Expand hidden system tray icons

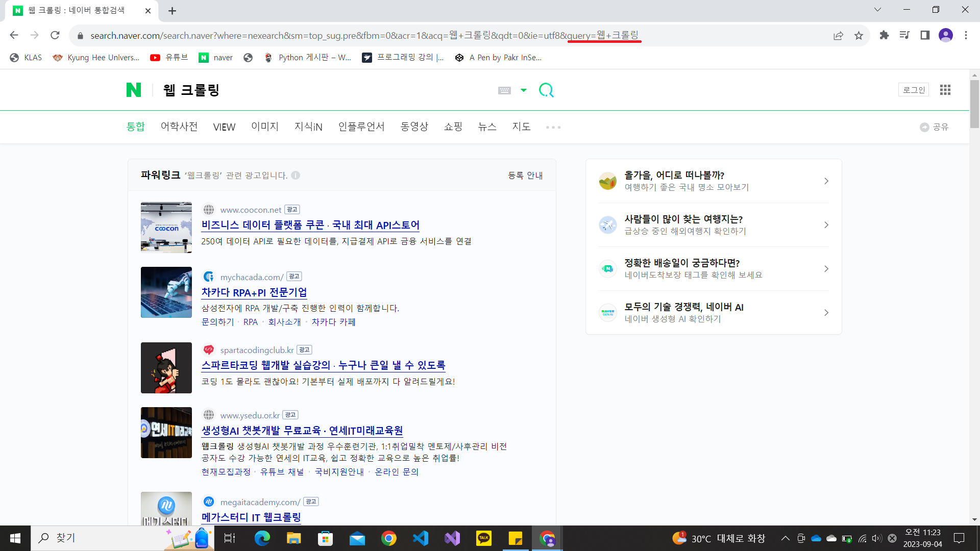tap(785, 538)
